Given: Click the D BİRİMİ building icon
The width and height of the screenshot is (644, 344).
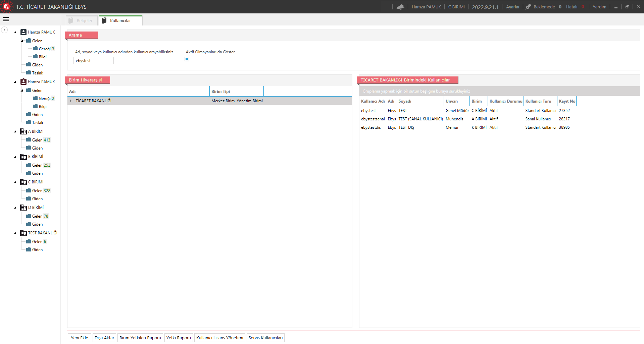Looking at the screenshot, I should click(x=23, y=208).
